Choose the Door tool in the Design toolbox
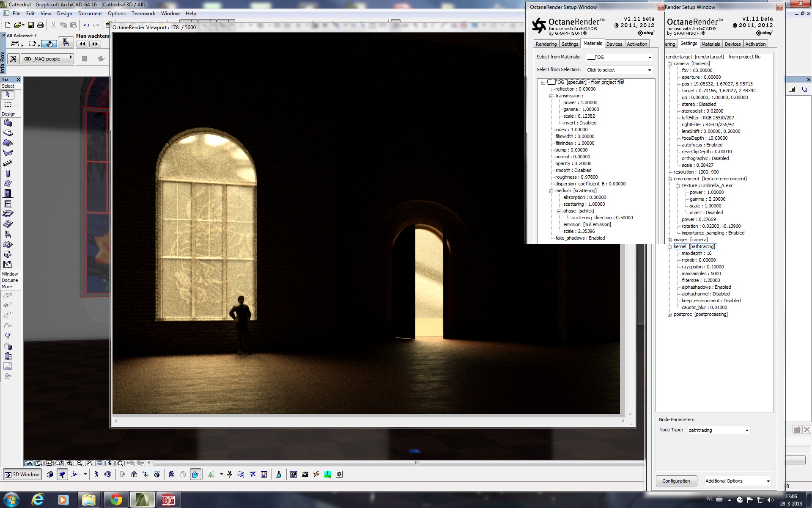Screen dimensions: 812x508 (x=8, y=193)
